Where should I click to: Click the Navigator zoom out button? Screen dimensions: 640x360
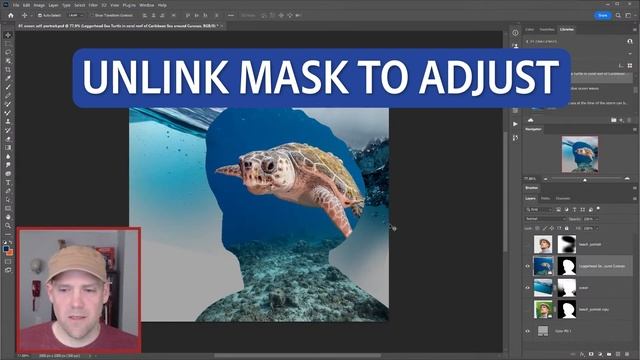click(546, 179)
